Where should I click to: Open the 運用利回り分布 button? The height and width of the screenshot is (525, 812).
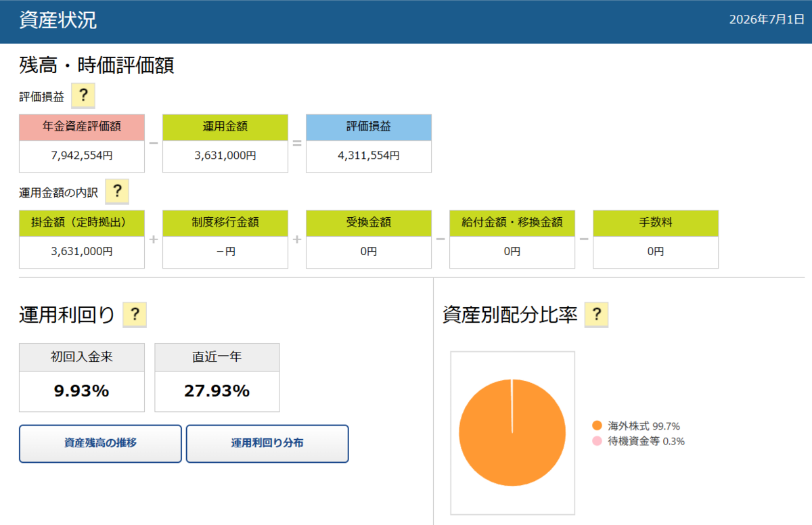pyautogui.click(x=267, y=444)
